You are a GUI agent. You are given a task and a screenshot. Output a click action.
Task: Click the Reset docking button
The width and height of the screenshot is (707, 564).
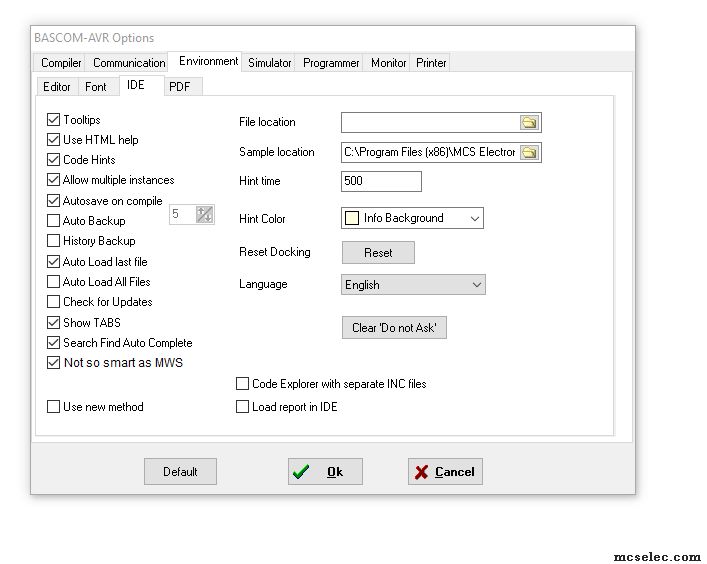(378, 252)
